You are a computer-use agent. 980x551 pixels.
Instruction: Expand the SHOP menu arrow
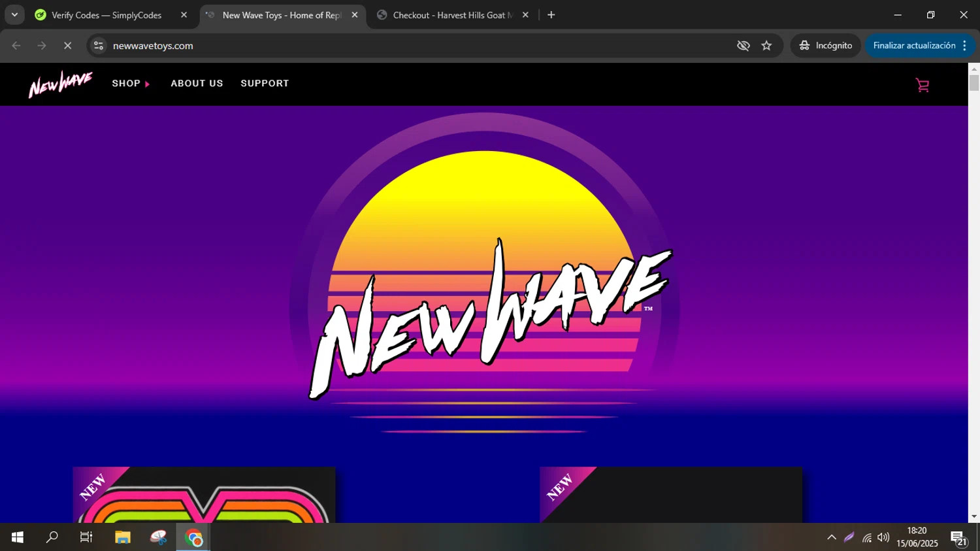(x=148, y=84)
